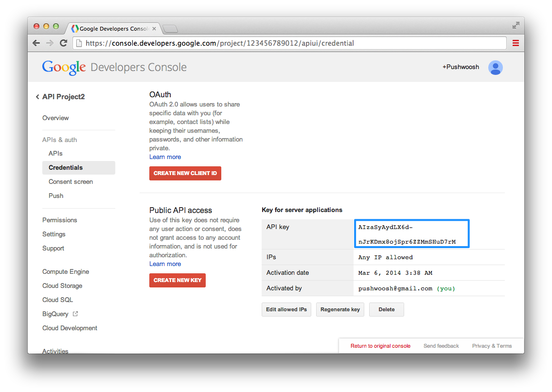Click the Send feedback link
This screenshot has height=392, width=552.
coord(441,346)
